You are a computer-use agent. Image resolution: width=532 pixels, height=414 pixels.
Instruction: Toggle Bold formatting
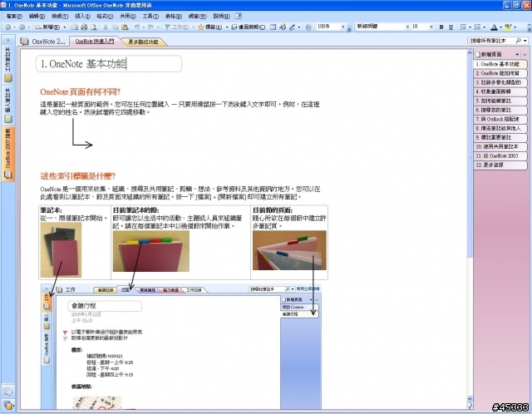[x=441, y=27]
